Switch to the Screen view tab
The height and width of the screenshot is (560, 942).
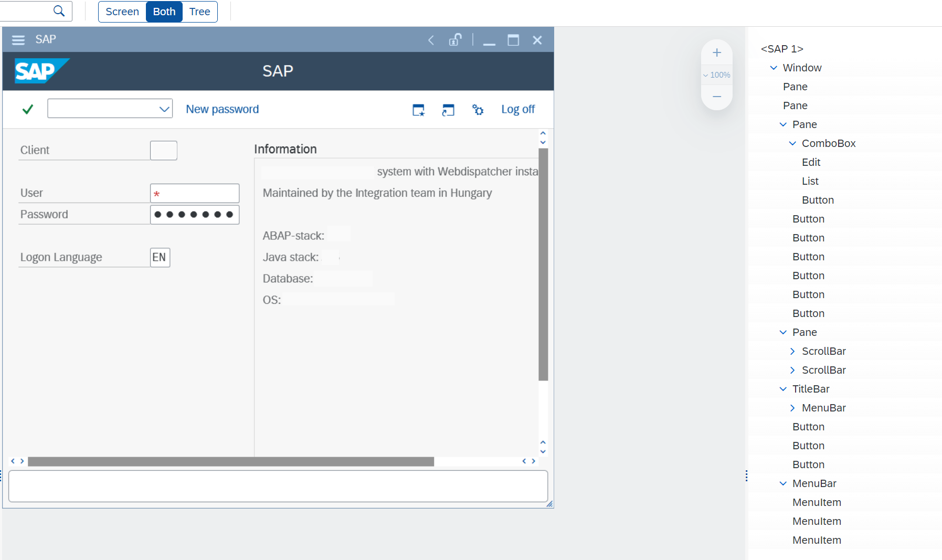(122, 12)
